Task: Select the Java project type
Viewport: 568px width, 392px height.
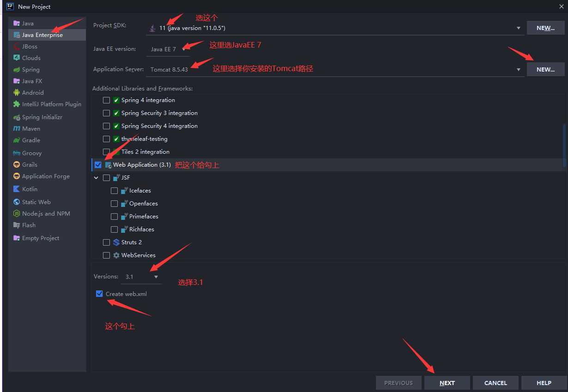Action: coord(47,23)
